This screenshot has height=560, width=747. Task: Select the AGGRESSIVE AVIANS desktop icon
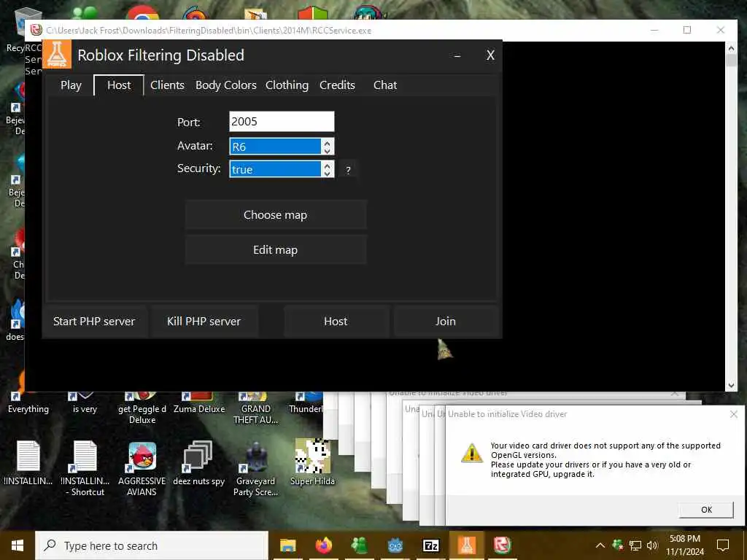pyautogui.click(x=142, y=469)
